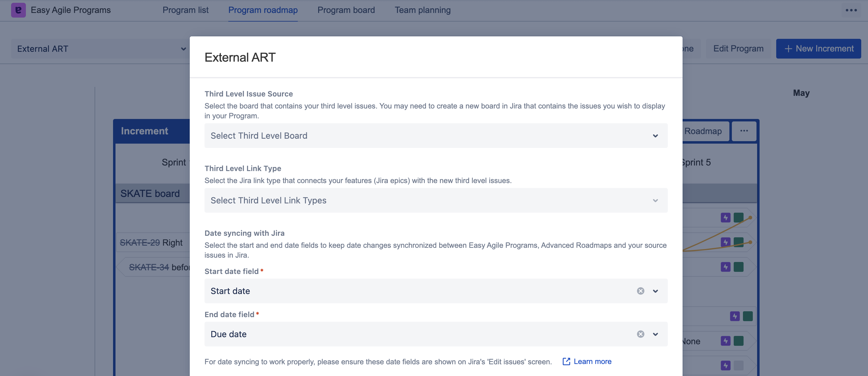Click the purple lightning icon in first row
The image size is (868, 376).
click(x=725, y=218)
